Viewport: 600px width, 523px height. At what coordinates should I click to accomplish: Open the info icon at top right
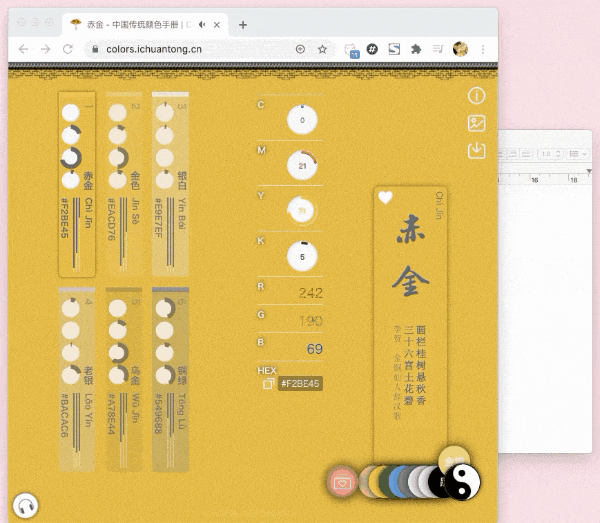[476, 96]
